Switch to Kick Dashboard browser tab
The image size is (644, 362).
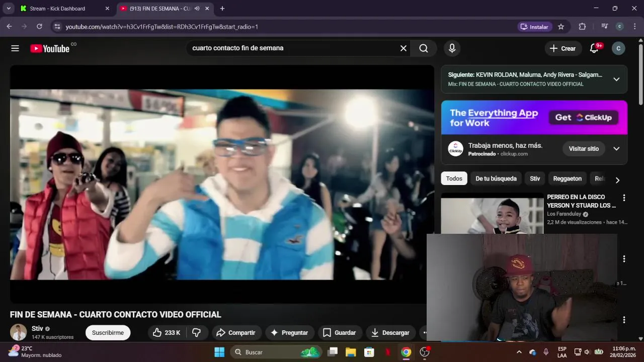point(64,9)
